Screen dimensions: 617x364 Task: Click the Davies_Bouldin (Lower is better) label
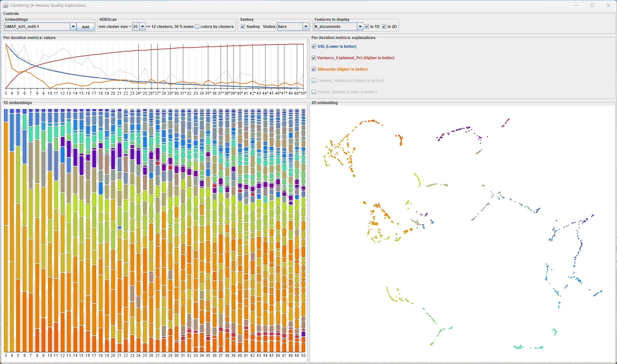(x=347, y=92)
